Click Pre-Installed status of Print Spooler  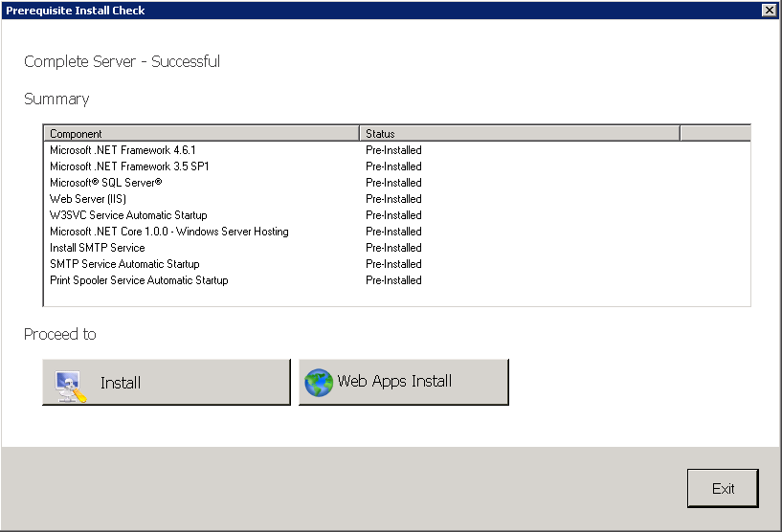tap(393, 280)
